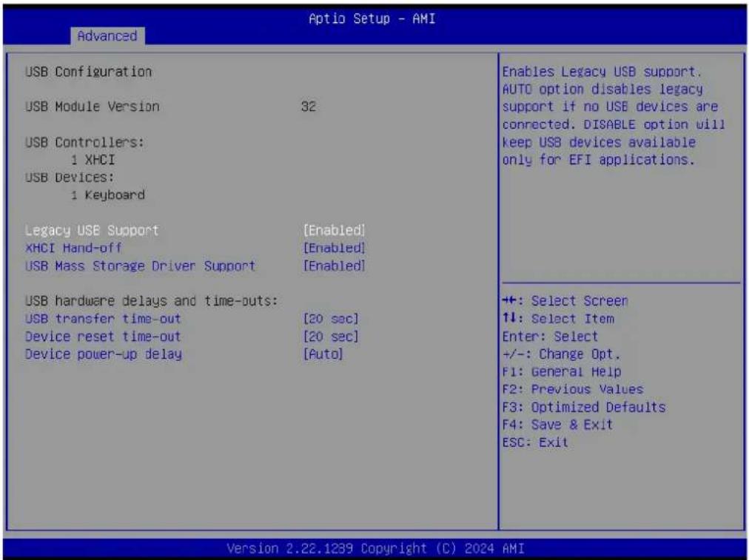Click the F3: Optimized Defaults hint
The image size is (749, 560).
pos(584,407)
